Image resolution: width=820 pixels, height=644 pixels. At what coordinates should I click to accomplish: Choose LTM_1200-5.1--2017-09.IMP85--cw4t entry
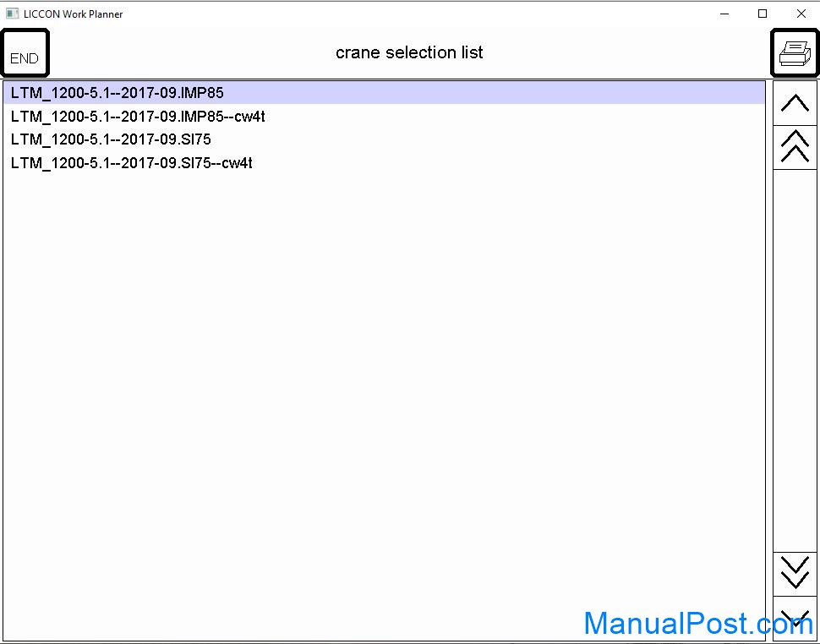point(385,116)
